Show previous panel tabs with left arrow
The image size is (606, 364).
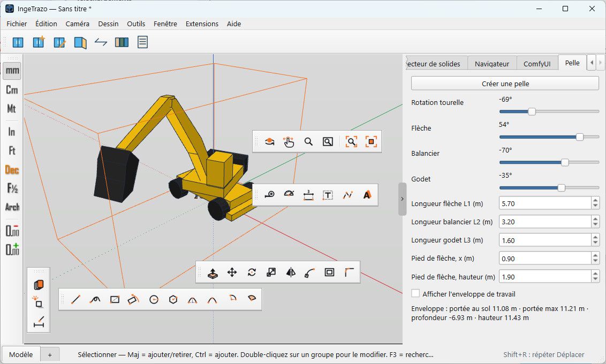[x=592, y=63]
